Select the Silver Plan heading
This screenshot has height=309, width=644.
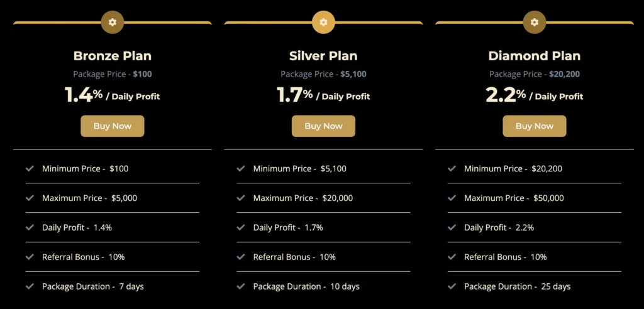click(x=323, y=56)
